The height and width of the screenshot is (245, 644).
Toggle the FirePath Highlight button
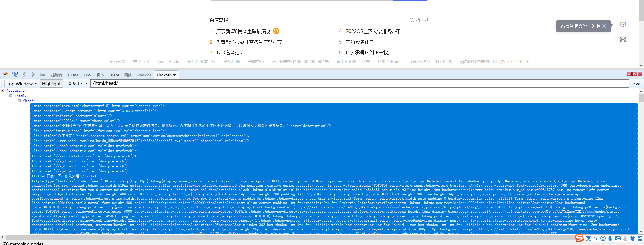point(51,84)
